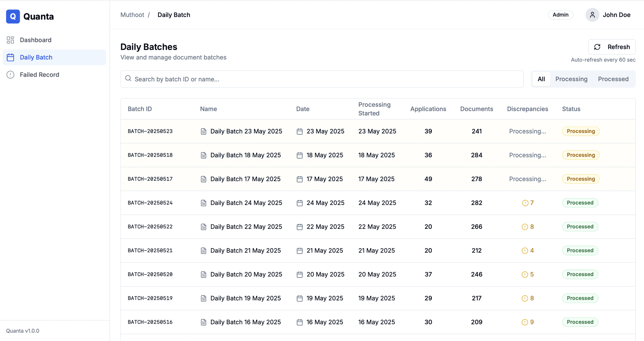Show All batches filter
This screenshot has width=644, height=341.
coord(541,79)
